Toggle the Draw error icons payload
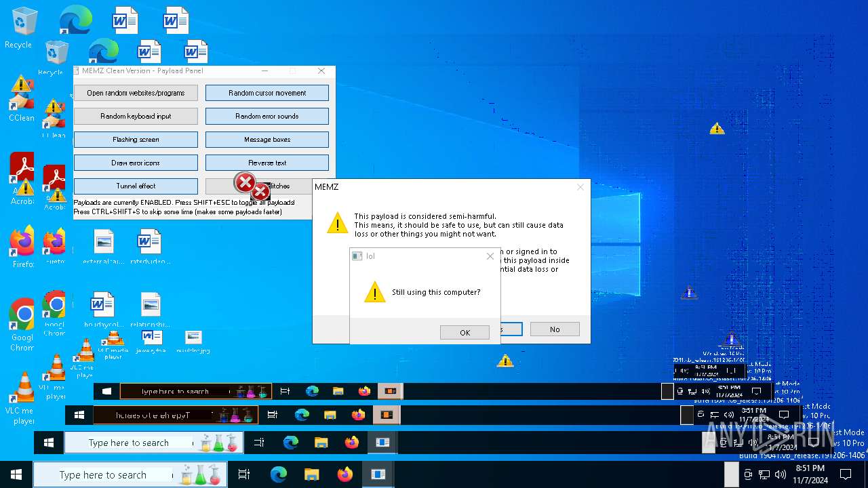The width and height of the screenshot is (868, 488). pos(136,163)
